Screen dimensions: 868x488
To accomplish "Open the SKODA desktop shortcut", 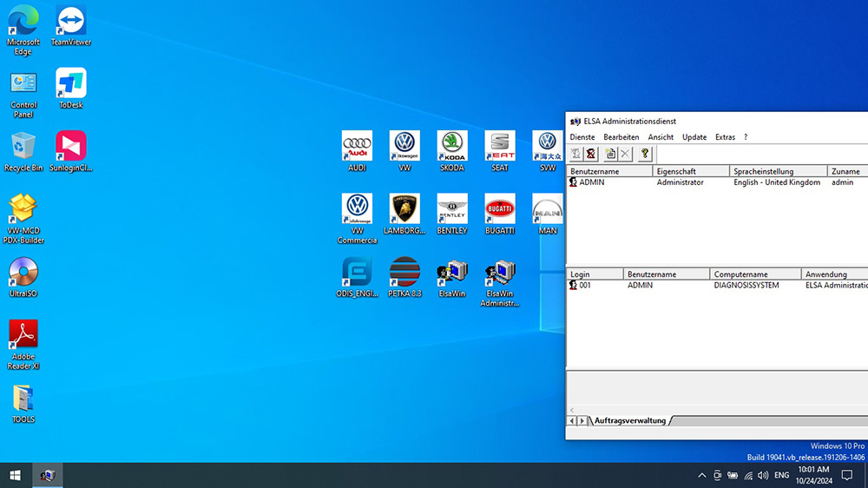I will click(452, 151).
